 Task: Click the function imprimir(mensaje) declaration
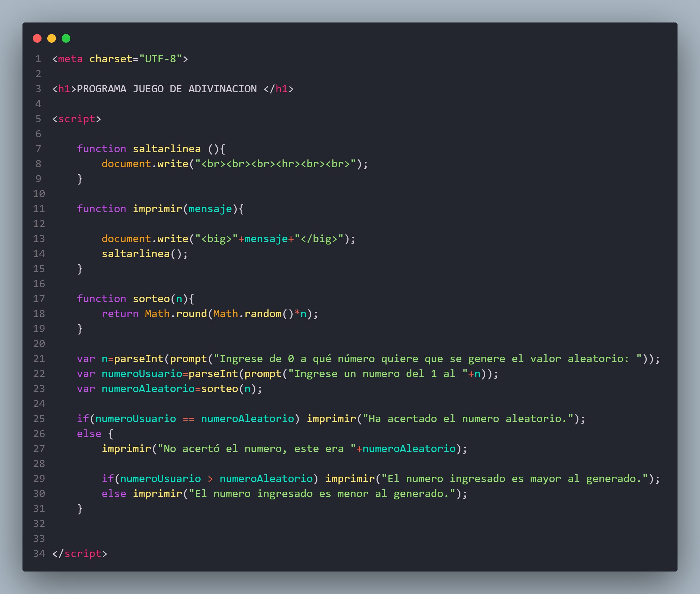160,209
